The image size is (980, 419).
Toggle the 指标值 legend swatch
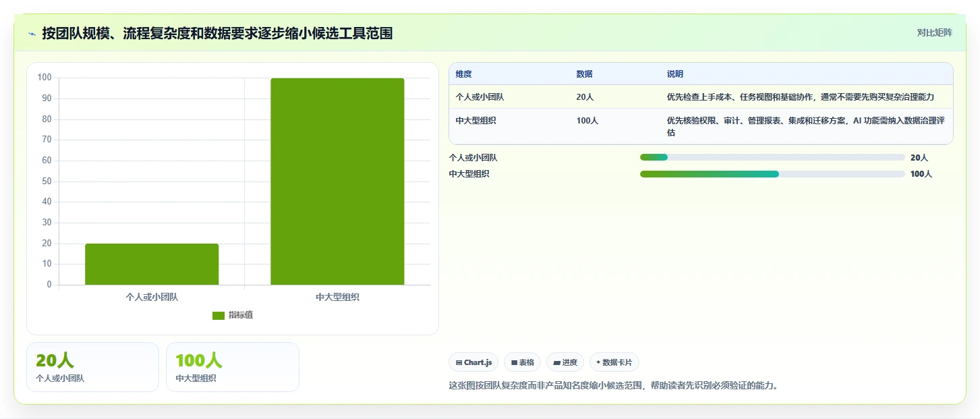point(219,315)
